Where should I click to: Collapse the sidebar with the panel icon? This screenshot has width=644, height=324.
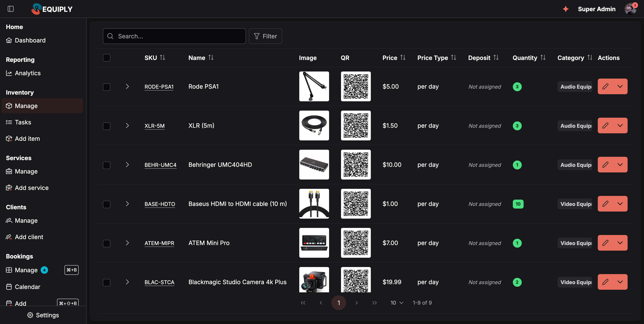[x=10, y=9]
